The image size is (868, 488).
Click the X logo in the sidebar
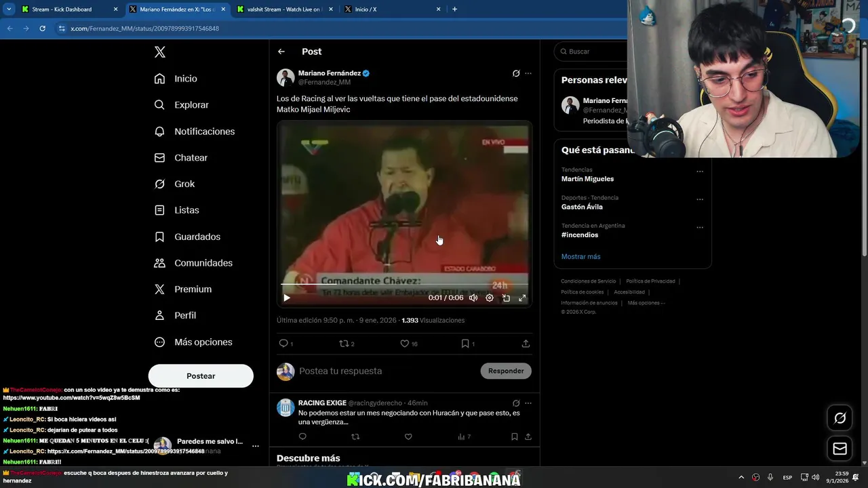(x=159, y=52)
